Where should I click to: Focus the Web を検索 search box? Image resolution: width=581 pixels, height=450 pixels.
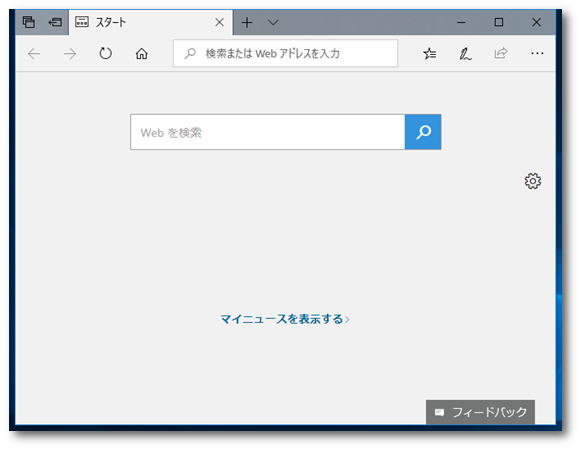[x=268, y=132]
